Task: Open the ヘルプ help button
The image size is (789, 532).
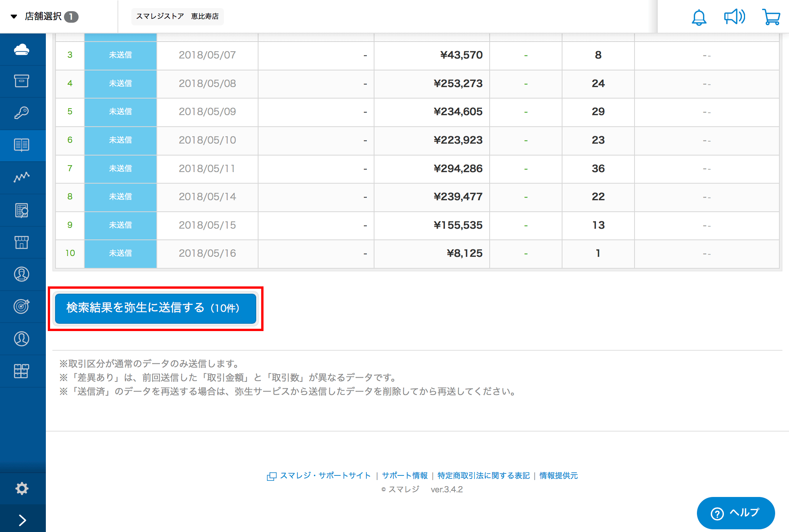Action: coord(735,513)
